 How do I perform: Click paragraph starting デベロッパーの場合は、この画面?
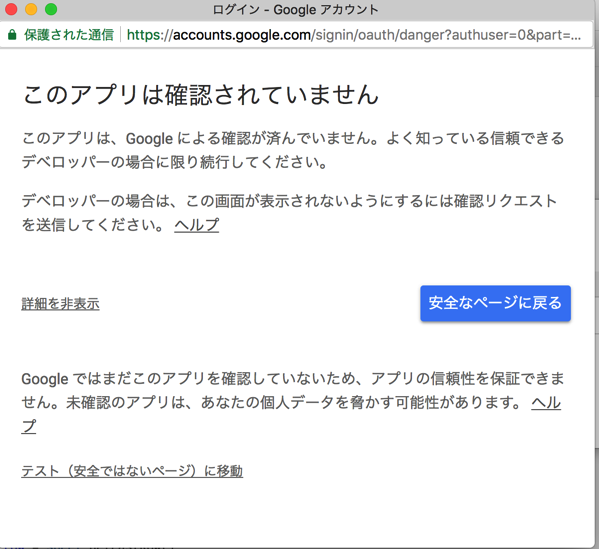[289, 213]
